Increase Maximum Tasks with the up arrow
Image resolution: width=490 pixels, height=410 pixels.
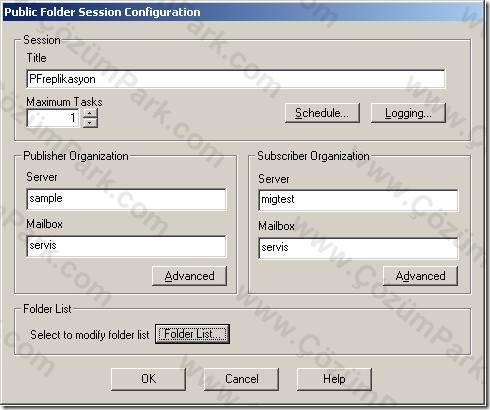tap(90, 114)
